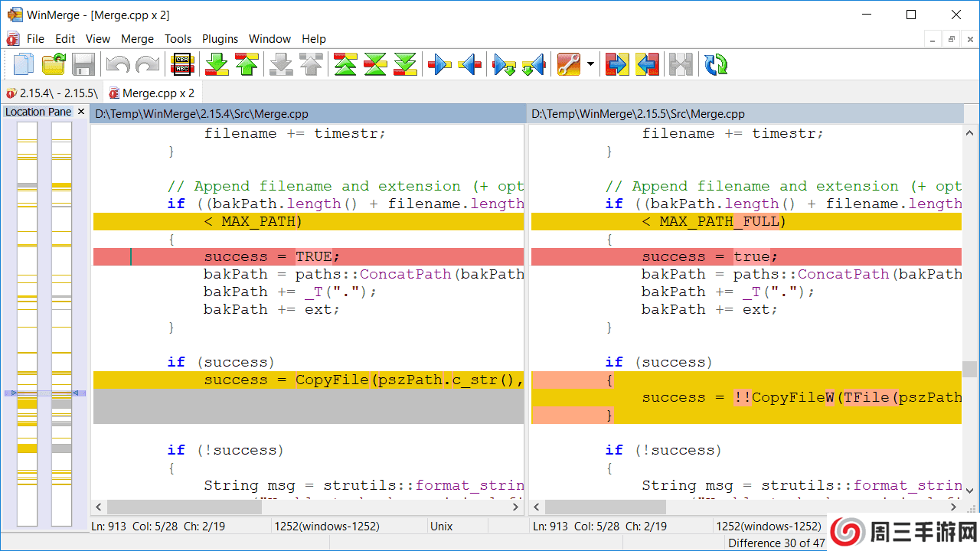980x551 pixels.
Task: Click the Open folder toolbar icon
Action: pos(54,64)
